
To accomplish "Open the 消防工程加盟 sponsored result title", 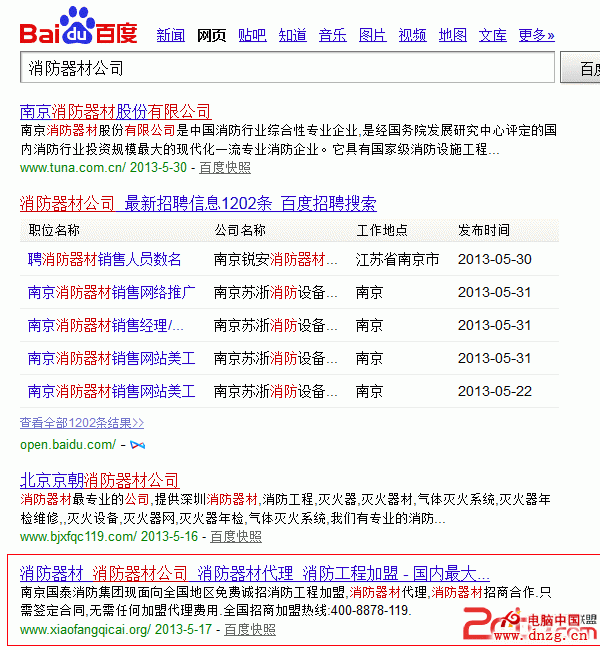I will pos(255,573).
